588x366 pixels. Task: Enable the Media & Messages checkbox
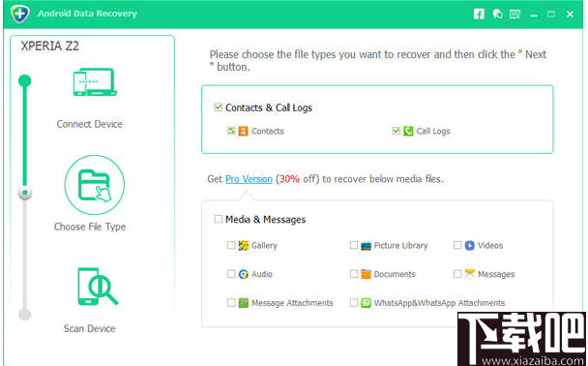218,219
